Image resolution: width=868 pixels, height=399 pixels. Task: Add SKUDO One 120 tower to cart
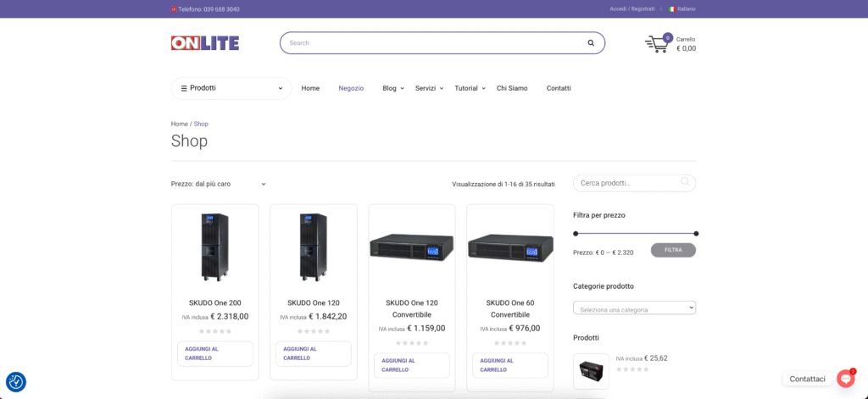click(x=314, y=353)
